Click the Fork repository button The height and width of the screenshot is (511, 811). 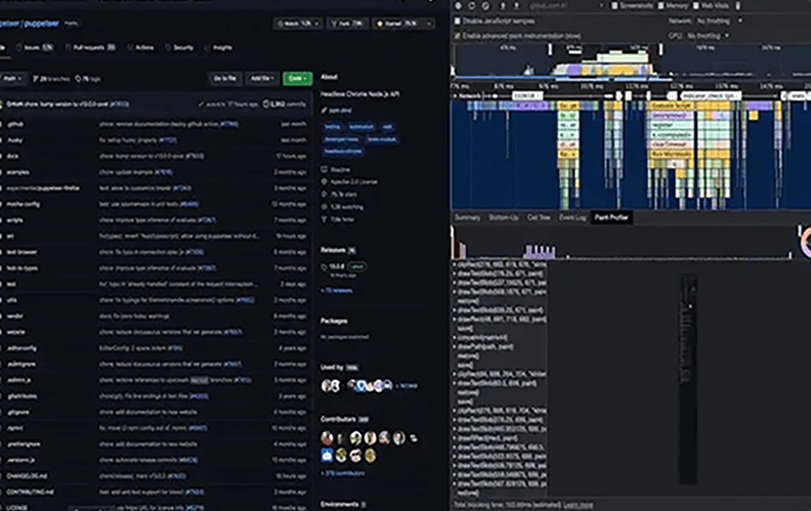coord(340,21)
